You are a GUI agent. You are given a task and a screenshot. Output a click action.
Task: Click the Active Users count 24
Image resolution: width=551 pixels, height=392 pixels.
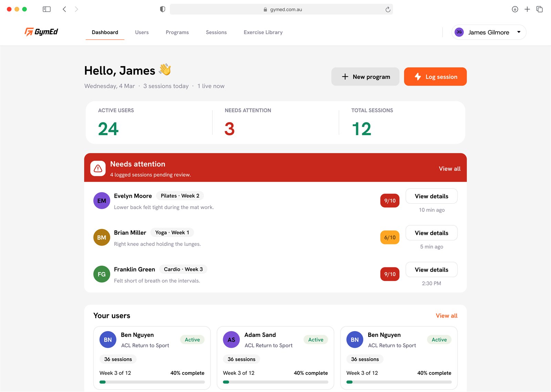click(108, 129)
